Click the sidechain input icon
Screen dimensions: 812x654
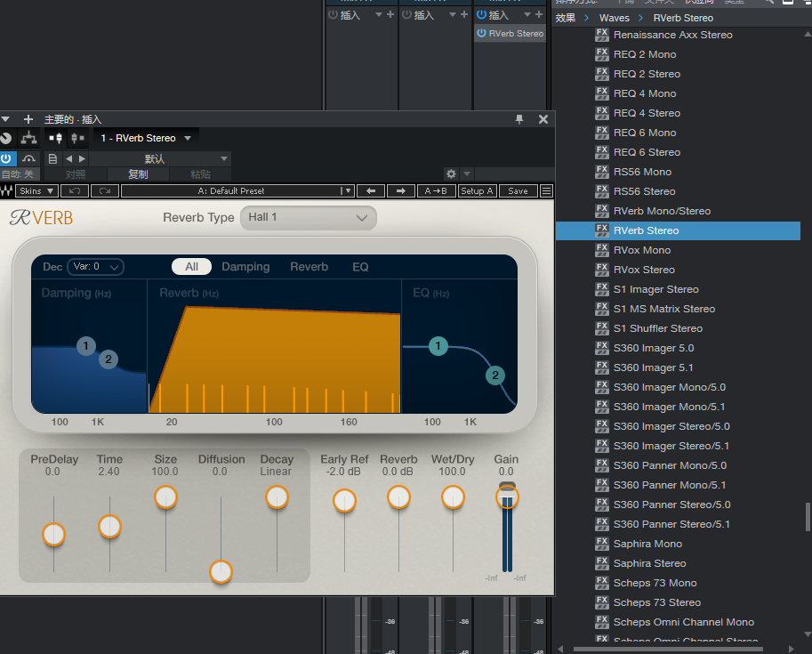(x=55, y=138)
